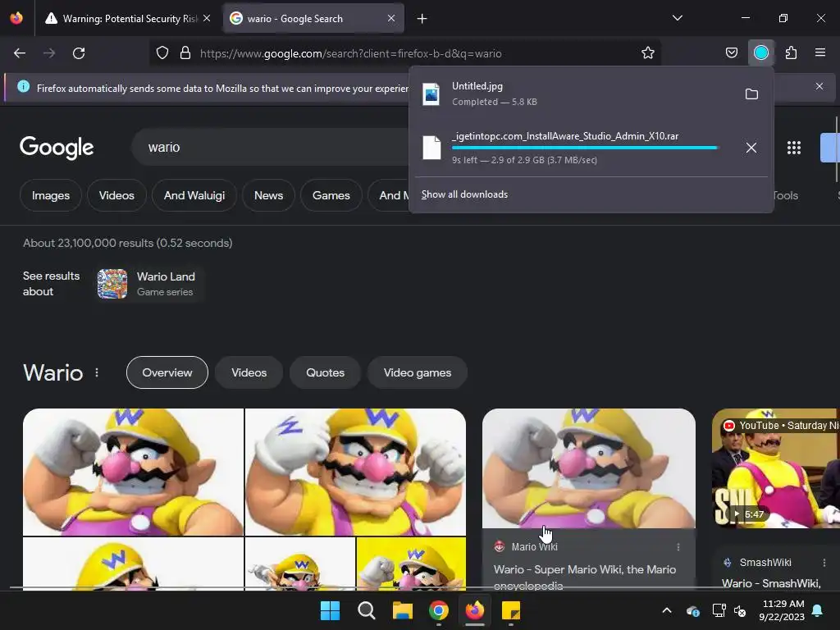Open Quotes in Wario panel
The image size is (840, 630).
tap(325, 372)
